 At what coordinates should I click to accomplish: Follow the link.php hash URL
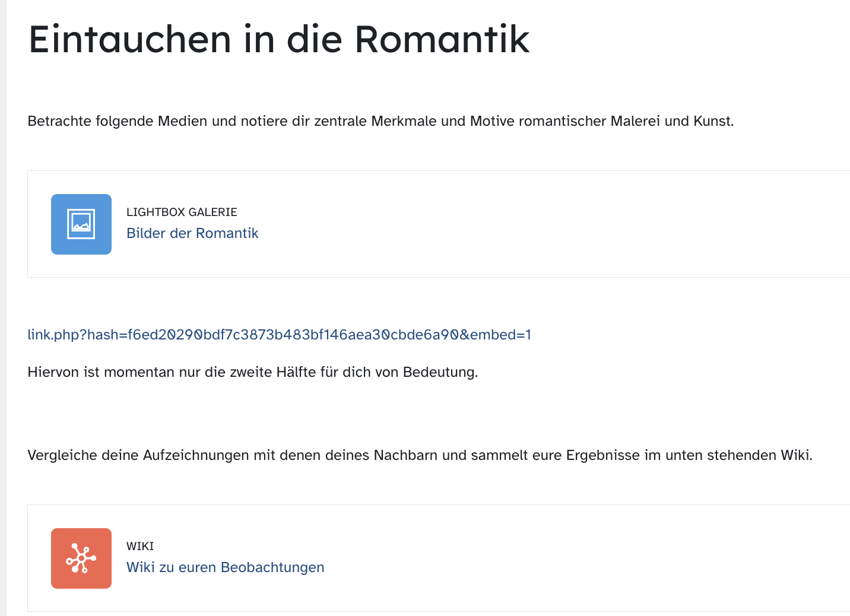click(279, 335)
